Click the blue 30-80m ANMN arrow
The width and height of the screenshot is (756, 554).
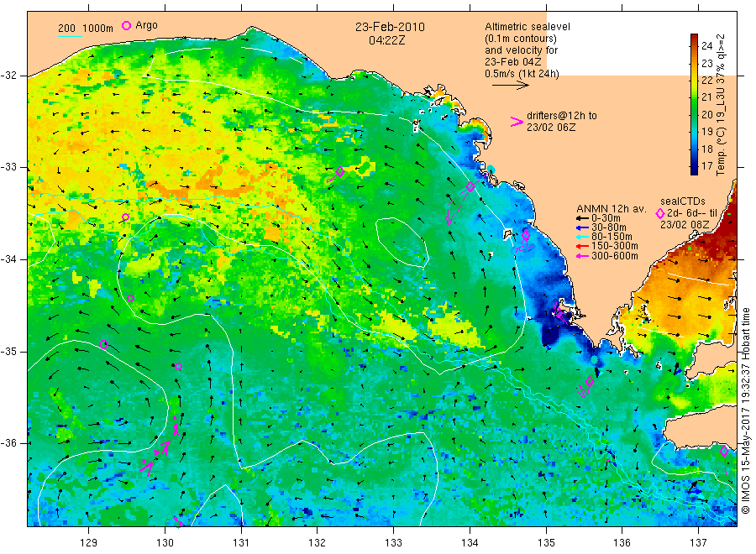tap(583, 227)
